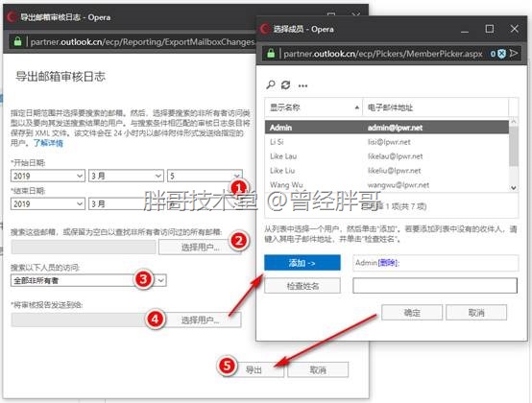Click 取消 in the member picker
Screen dimensions: 532x403
(476, 312)
